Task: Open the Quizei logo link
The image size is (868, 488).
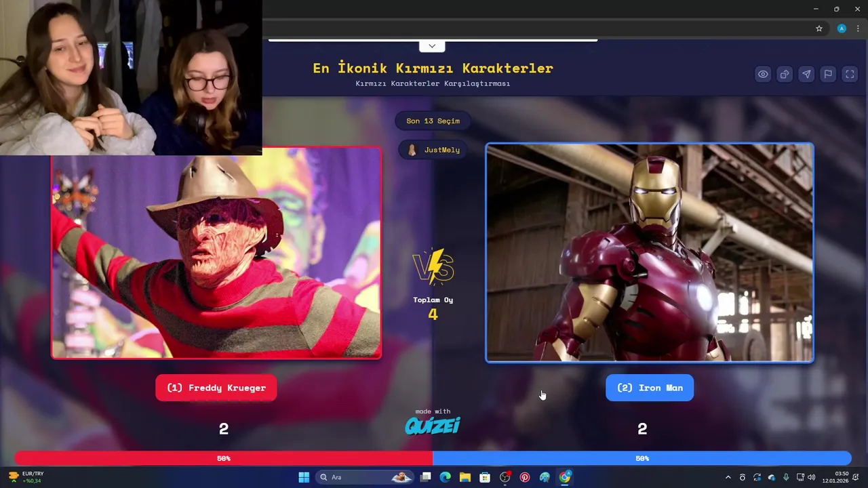Action: [433, 425]
